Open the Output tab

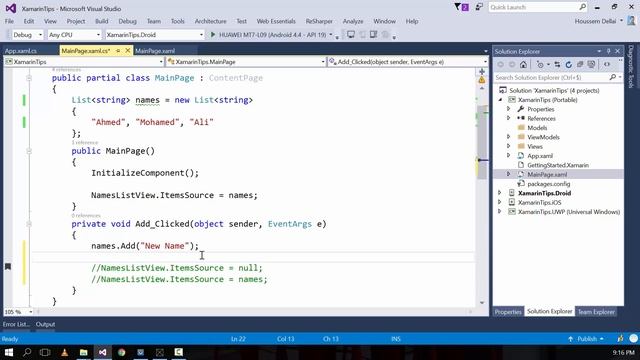(x=45, y=324)
